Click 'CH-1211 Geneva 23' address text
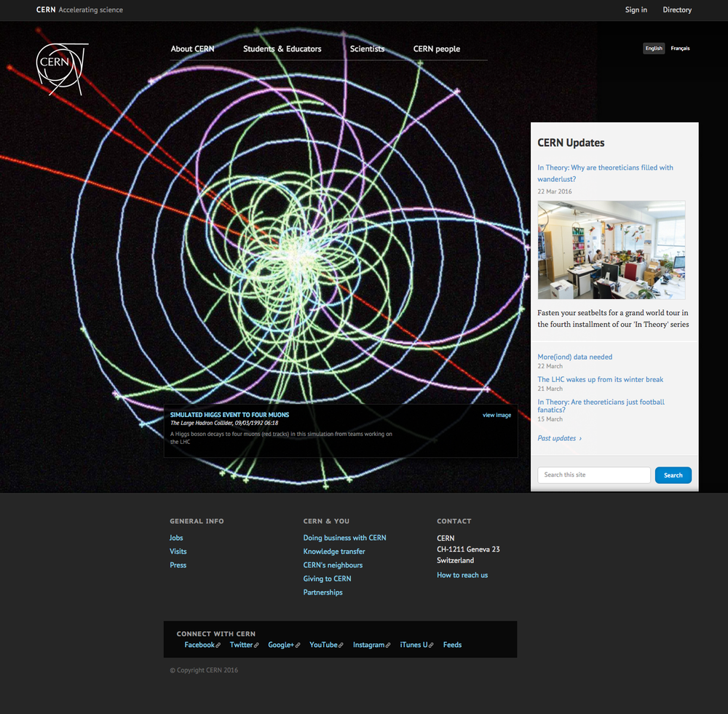The width and height of the screenshot is (728, 714). coord(468,550)
